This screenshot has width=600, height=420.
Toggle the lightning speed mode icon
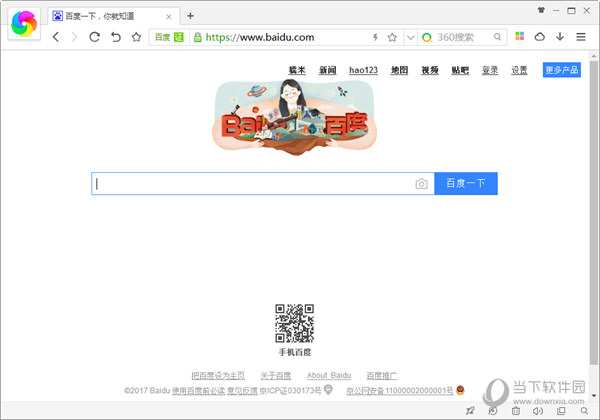click(376, 37)
